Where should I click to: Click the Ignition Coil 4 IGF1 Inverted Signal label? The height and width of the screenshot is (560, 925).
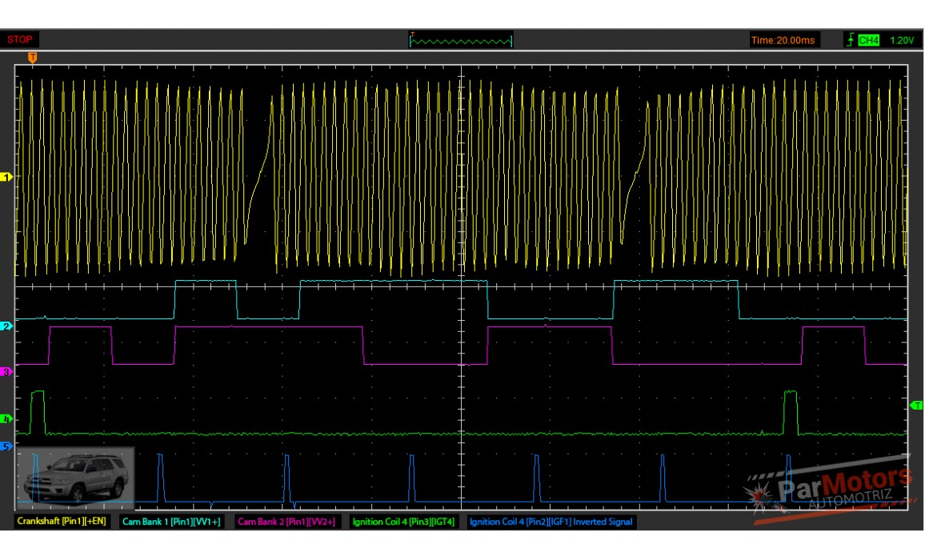(551, 522)
